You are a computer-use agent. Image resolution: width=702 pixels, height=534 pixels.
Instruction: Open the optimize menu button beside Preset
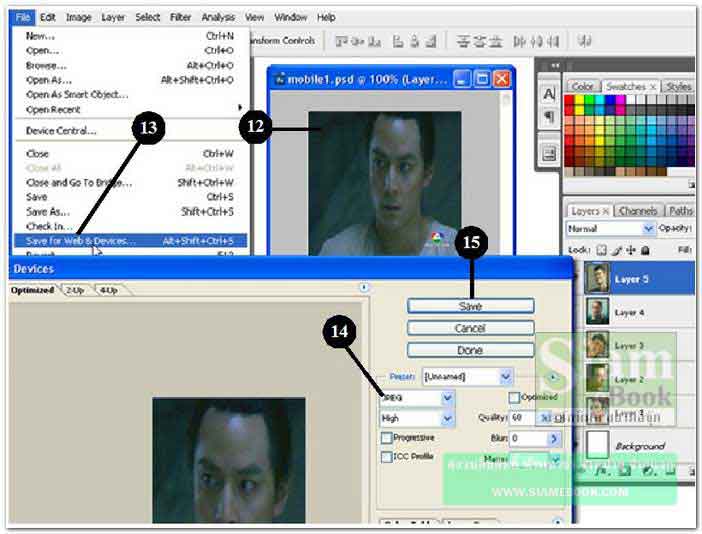tap(553, 377)
